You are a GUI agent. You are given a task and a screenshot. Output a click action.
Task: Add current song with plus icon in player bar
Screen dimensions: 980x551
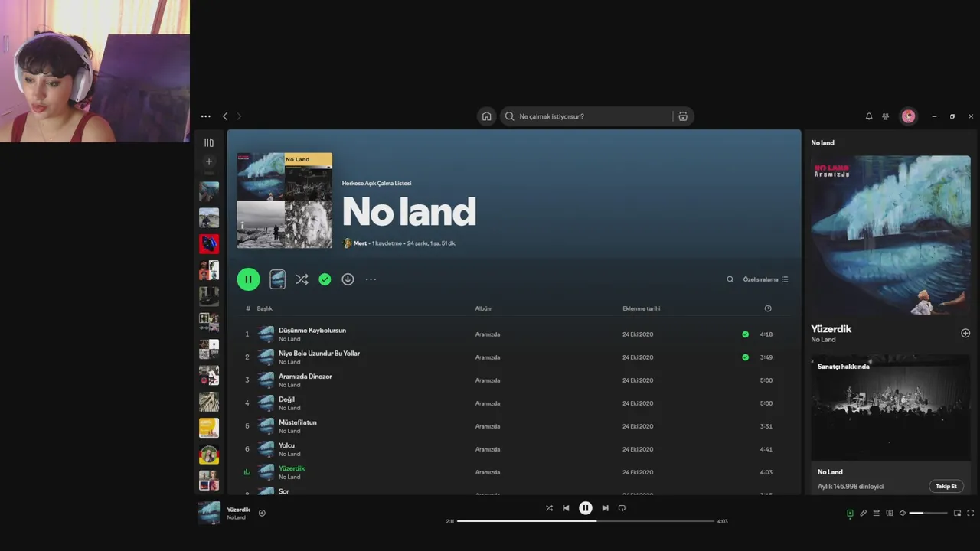pos(262,513)
